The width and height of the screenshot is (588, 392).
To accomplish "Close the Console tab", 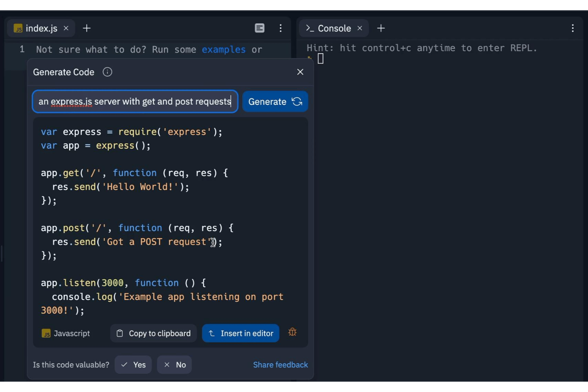I will pos(360,28).
